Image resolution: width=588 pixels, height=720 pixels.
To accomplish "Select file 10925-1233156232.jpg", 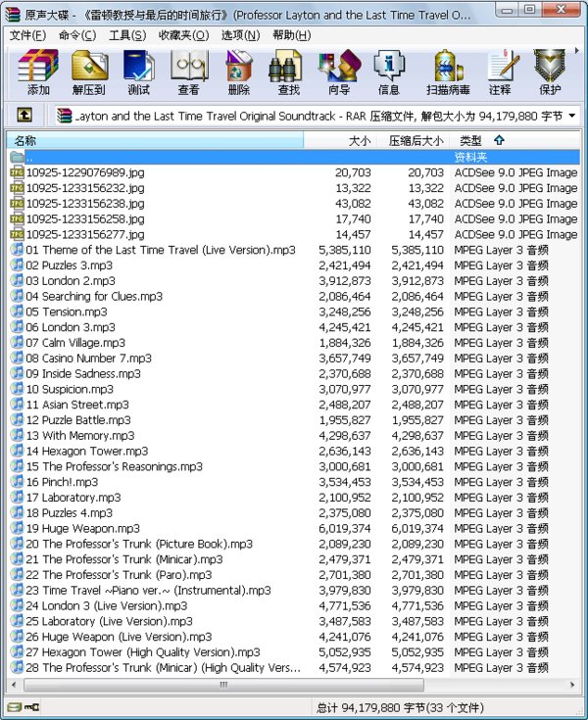I will point(294,188).
